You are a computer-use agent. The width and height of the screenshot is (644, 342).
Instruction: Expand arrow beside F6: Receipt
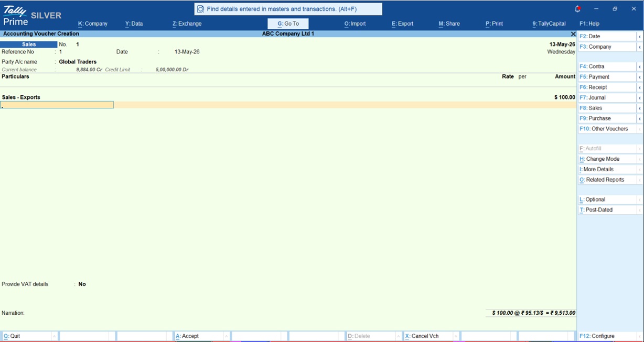(x=640, y=87)
